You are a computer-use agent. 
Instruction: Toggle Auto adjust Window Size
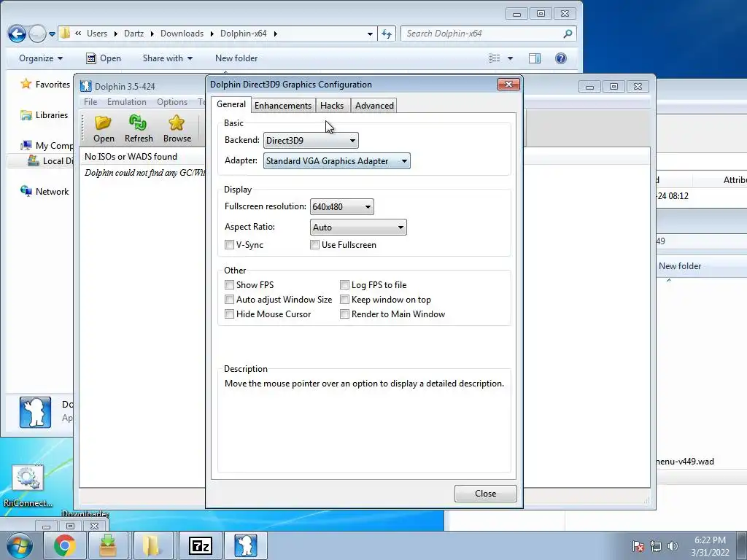[x=229, y=300]
